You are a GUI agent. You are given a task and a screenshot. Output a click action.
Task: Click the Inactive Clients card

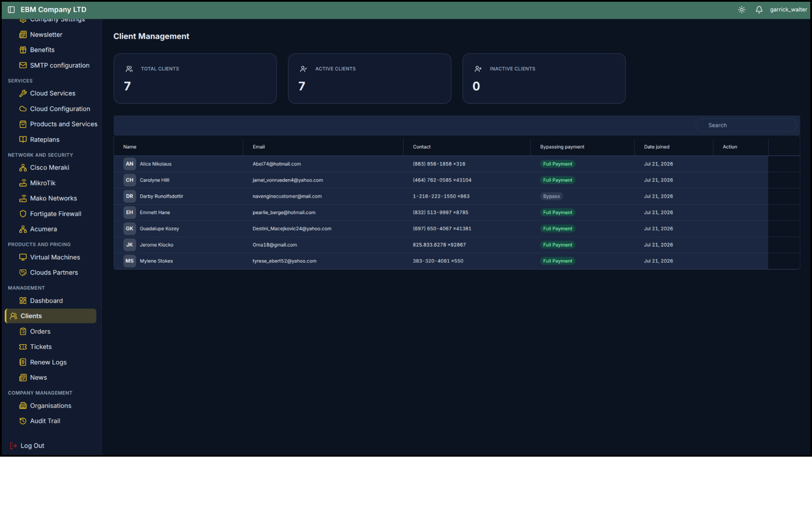[x=544, y=78]
